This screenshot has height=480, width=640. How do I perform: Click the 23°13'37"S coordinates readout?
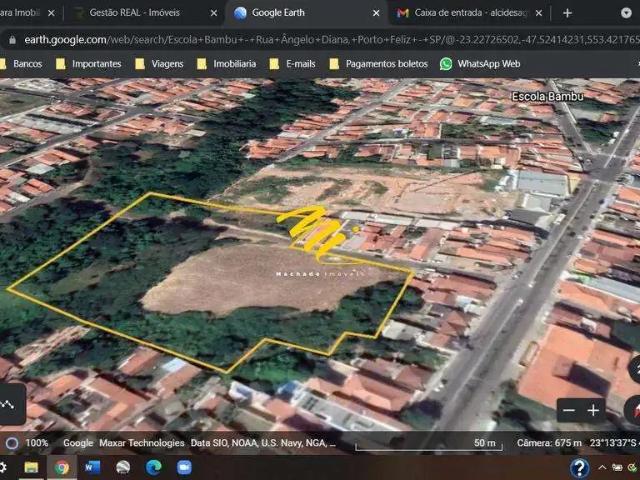[x=614, y=443]
